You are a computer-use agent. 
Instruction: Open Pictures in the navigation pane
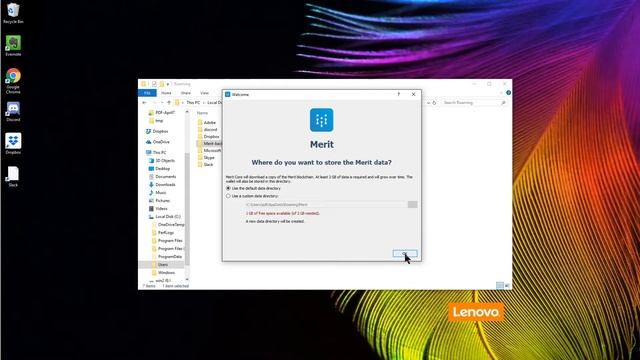click(159, 200)
